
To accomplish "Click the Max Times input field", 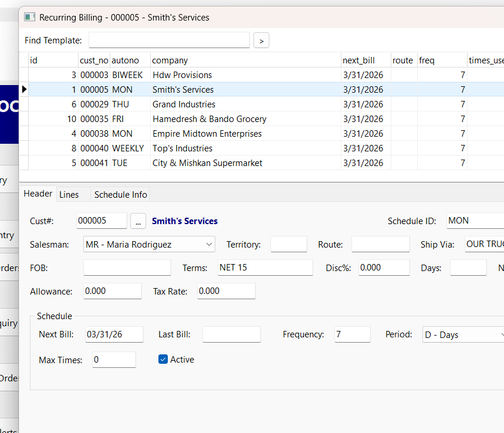I will (x=114, y=360).
